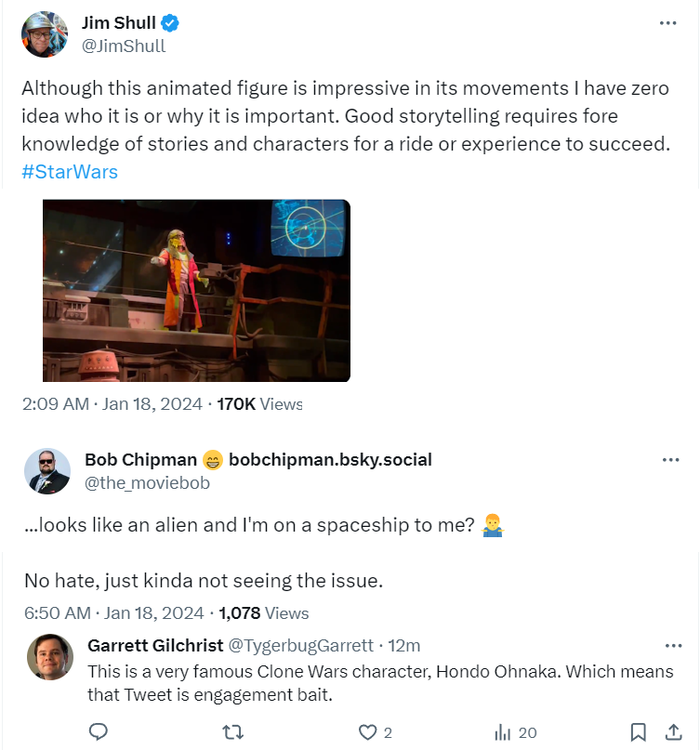Open Garrett Gilchrist's profile avatar
Screen dimensions: 700x750
pyautogui.click(x=50, y=657)
